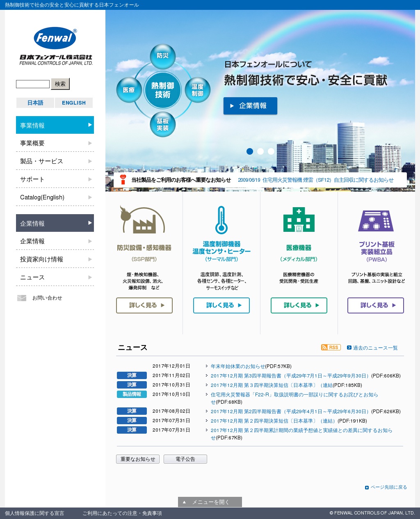Click the envelope icon beside お問い合わせ
The image size is (420, 519).
coord(22,298)
